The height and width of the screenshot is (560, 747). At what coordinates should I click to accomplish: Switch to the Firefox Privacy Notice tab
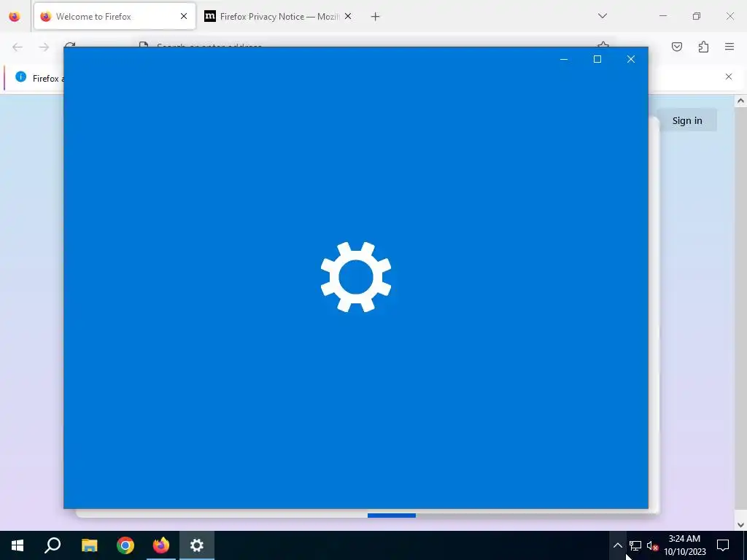pos(279,16)
